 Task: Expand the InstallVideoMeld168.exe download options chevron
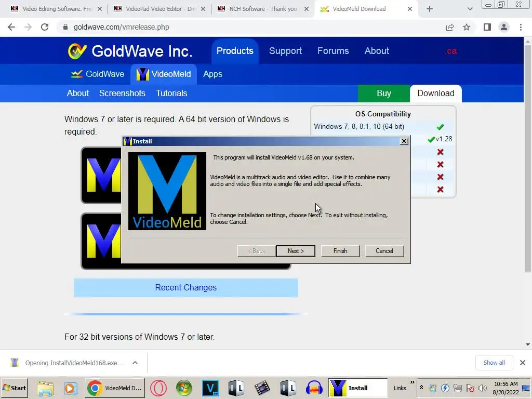point(135,363)
